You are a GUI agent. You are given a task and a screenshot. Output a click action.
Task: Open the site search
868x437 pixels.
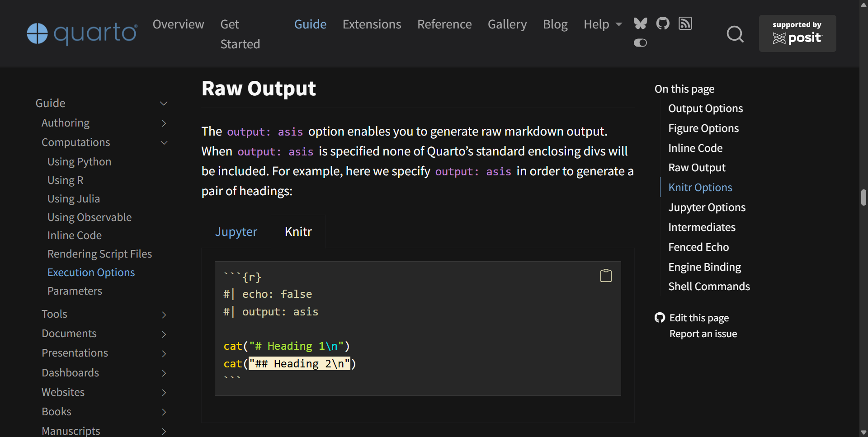pos(735,34)
